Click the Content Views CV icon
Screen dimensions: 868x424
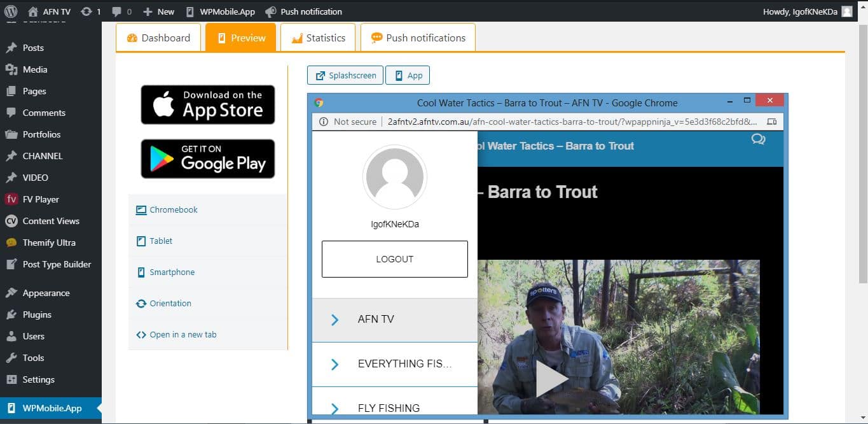point(11,221)
